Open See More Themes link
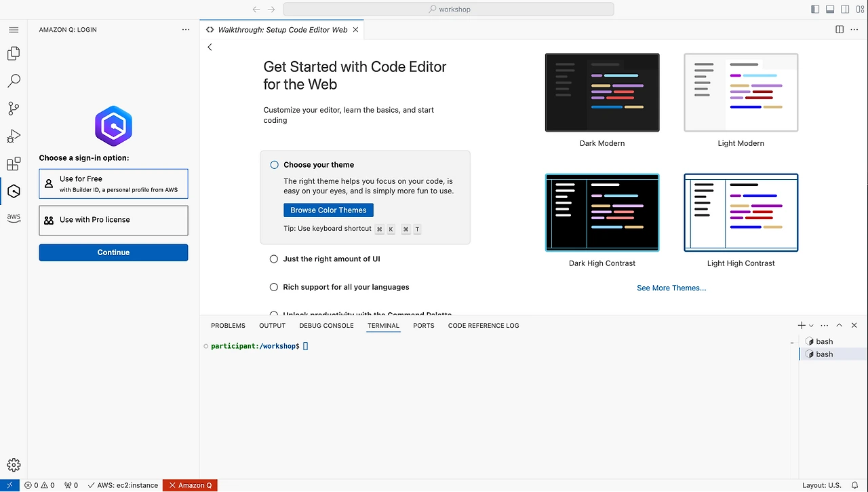The width and height of the screenshot is (868, 492). click(x=671, y=288)
